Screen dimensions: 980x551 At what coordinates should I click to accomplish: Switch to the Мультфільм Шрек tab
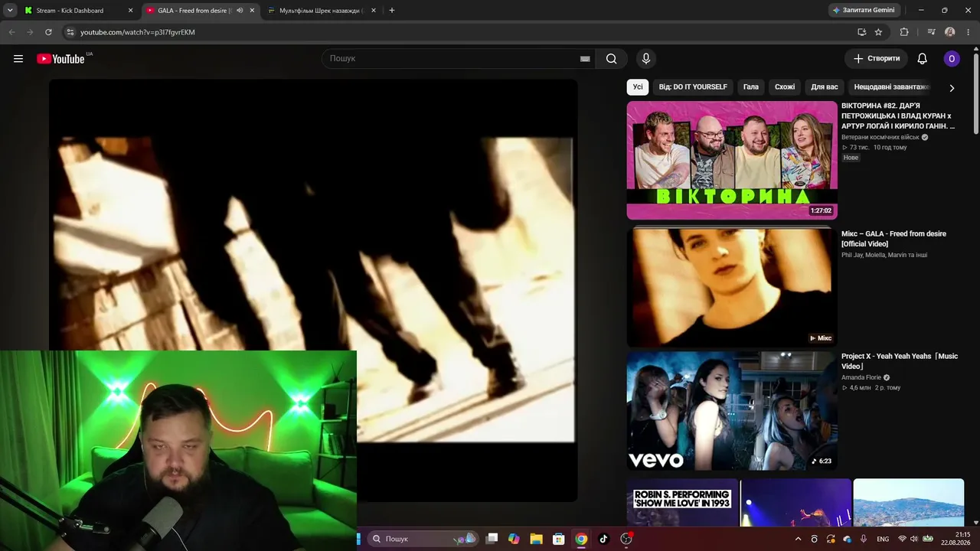[322, 11]
